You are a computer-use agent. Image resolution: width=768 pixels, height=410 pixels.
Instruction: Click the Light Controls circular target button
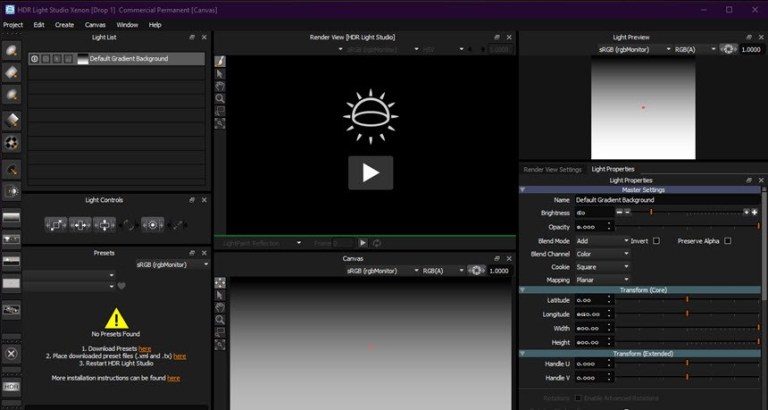[152, 225]
